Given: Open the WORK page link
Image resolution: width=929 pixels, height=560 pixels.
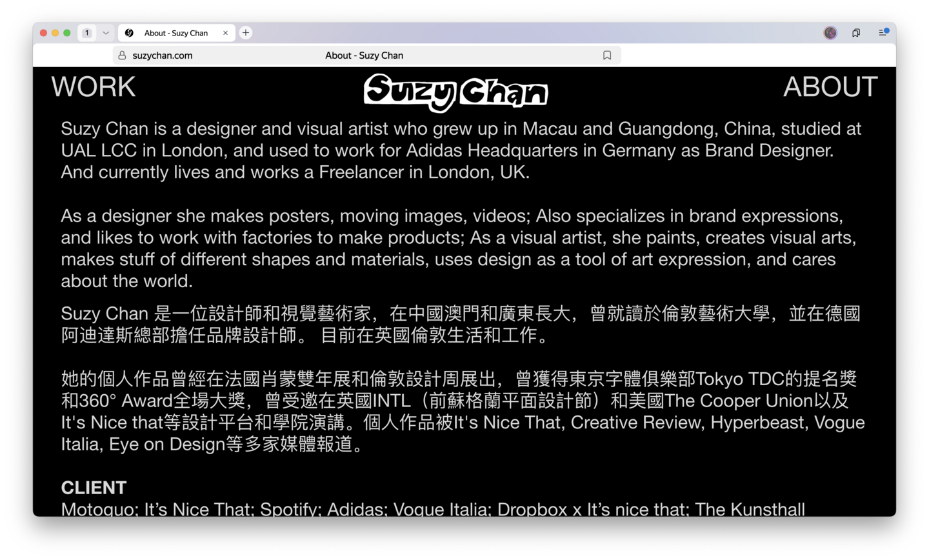Looking at the screenshot, I should click(94, 87).
